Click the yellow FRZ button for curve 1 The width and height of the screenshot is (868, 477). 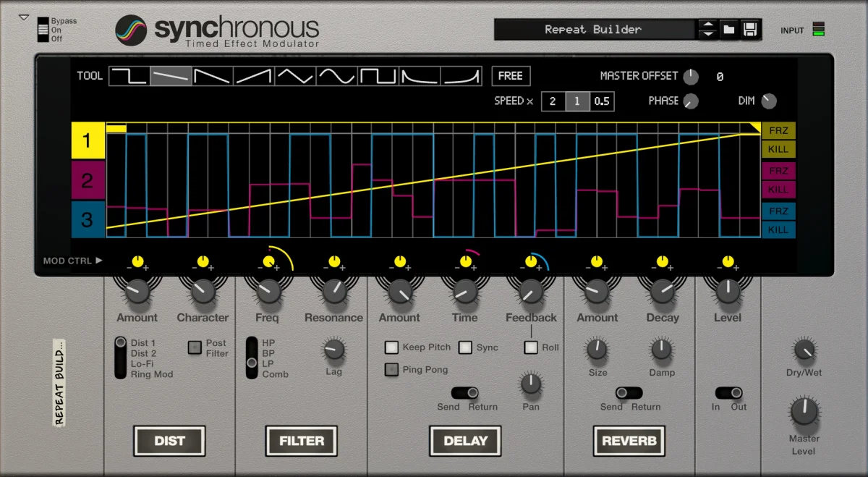point(778,131)
